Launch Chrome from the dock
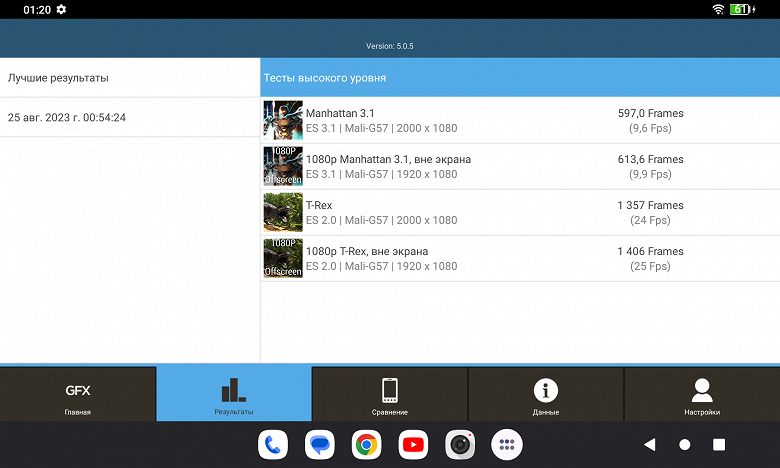 366,445
